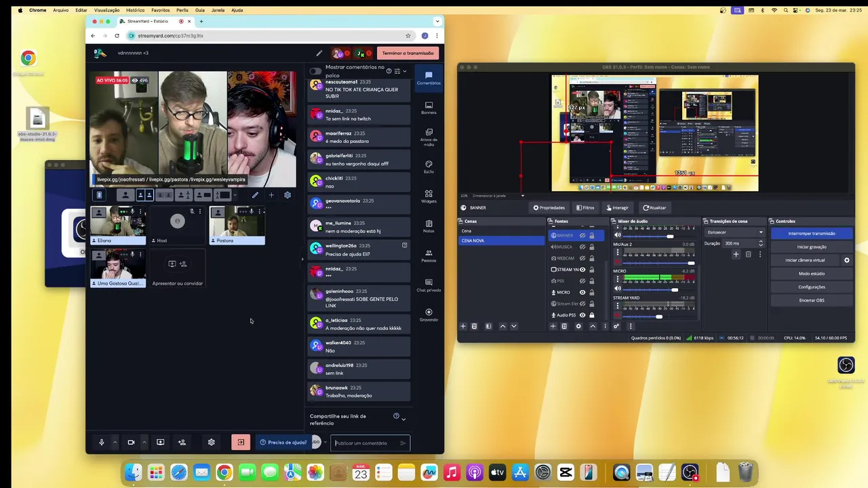Click the pink leave studio icon

point(241,443)
